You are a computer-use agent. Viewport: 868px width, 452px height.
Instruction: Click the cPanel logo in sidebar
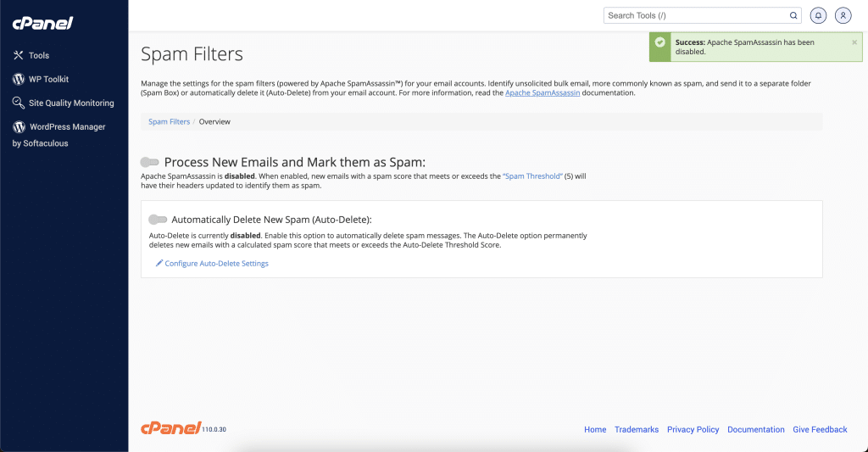point(42,23)
